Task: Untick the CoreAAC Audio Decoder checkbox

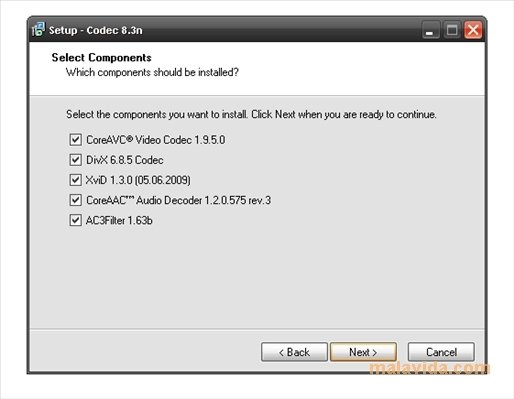Action: click(75, 200)
